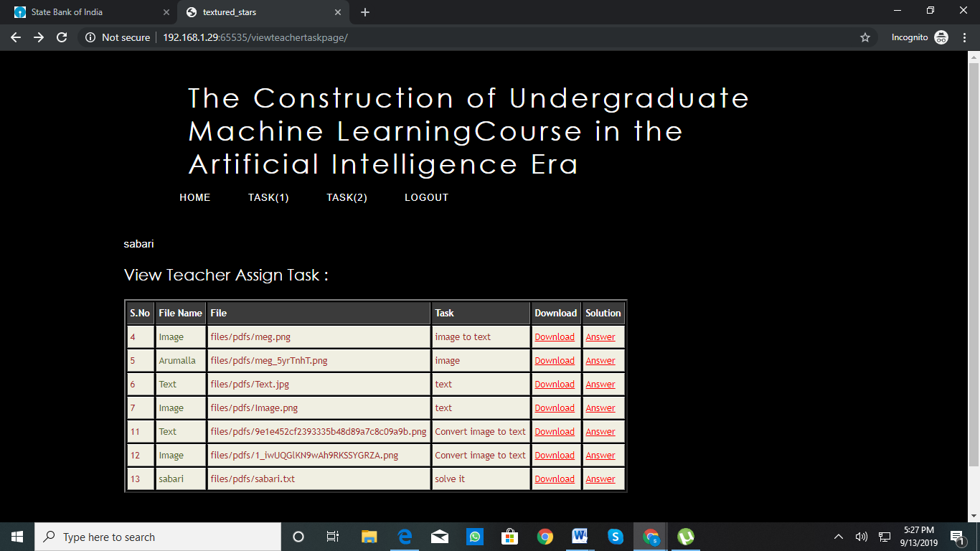Open File Explorer from the taskbar
980x551 pixels.
tap(369, 537)
